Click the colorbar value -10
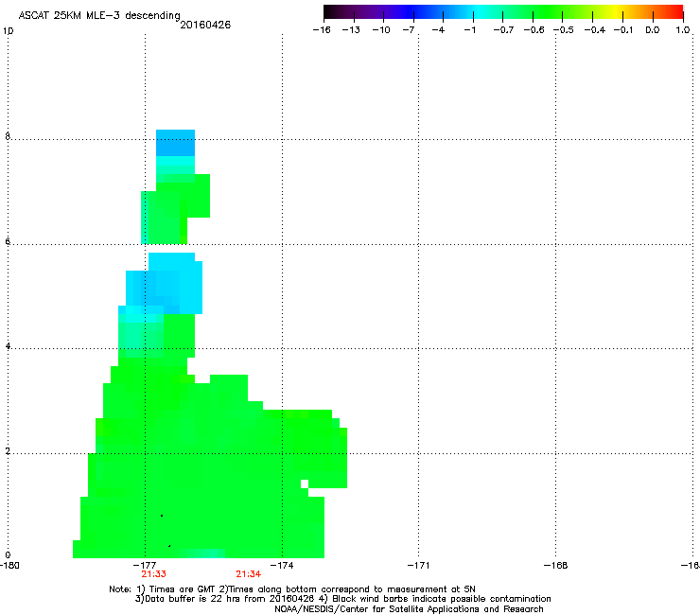Viewport: 700px width, 615px height. [381, 30]
